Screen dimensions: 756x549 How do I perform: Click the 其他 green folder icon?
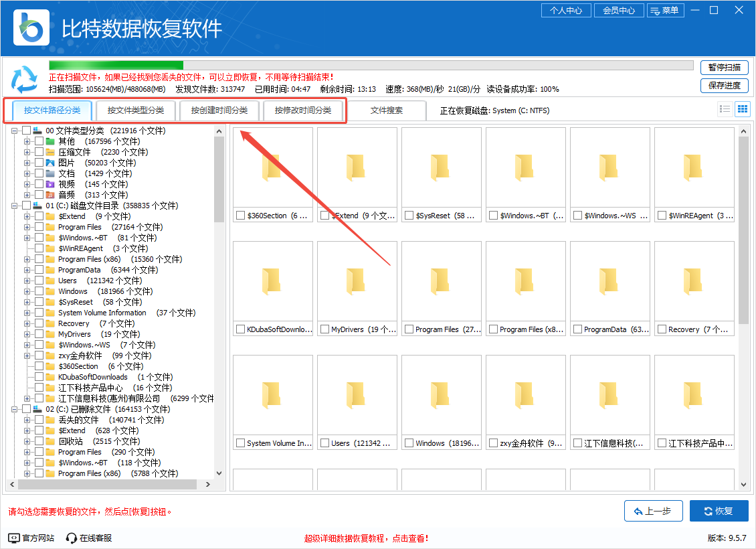tap(50, 141)
